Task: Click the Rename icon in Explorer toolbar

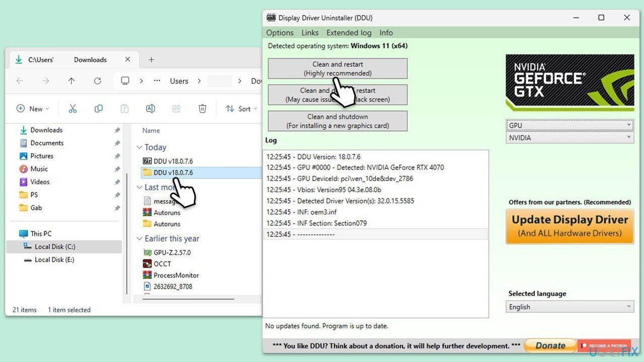Action: click(150, 109)
